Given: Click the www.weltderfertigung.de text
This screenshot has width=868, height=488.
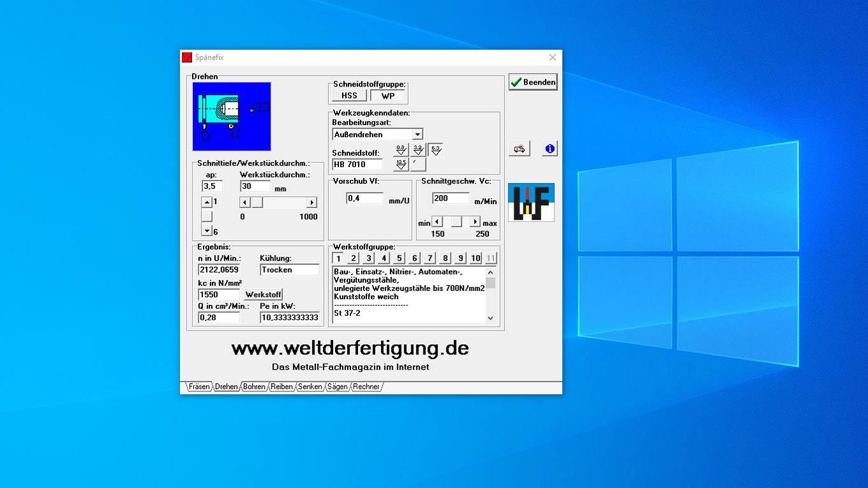Looking at the screenshot, I should [350, 348].
